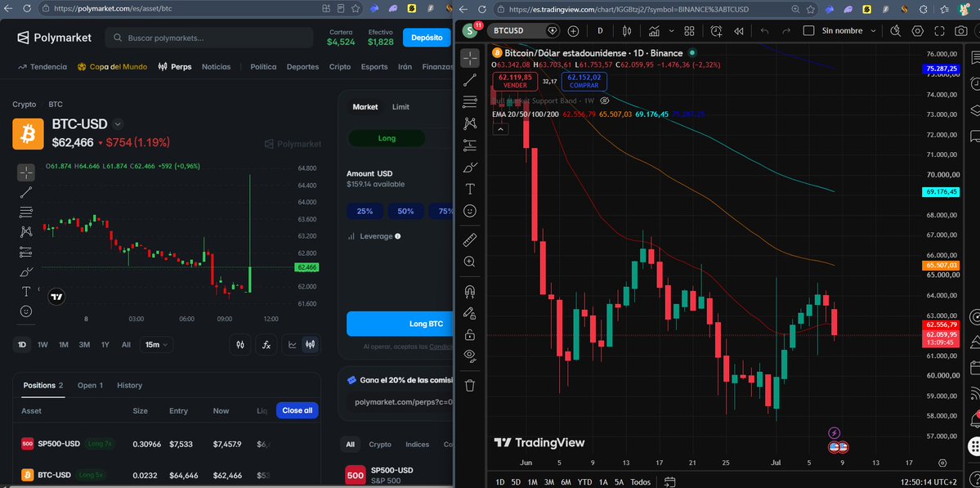Select the trend line tool in TradingView
980x488 pixels.
470,79
